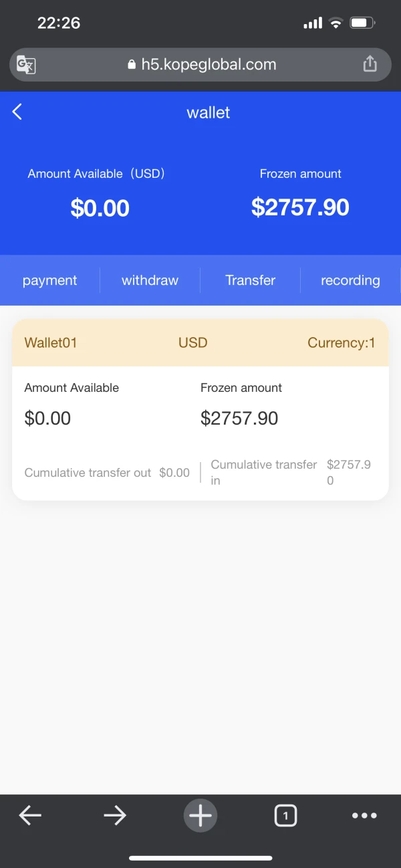Open a new tab with plus button
The width and height of the screenshot is (401, 868).
click(x=200, y=815)
